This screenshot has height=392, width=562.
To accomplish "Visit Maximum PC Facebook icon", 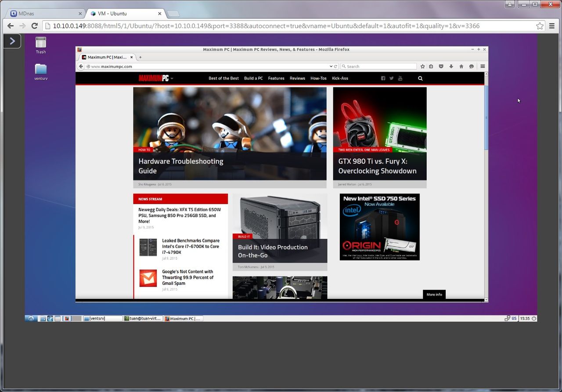I will [x=383, y=78].
